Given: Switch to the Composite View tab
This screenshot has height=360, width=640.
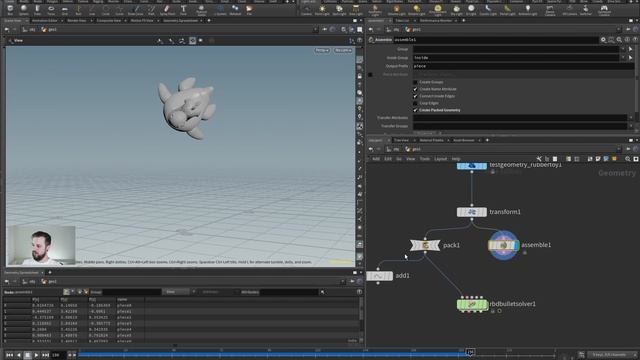Looking at the screenshot, I should click(109, 20).
